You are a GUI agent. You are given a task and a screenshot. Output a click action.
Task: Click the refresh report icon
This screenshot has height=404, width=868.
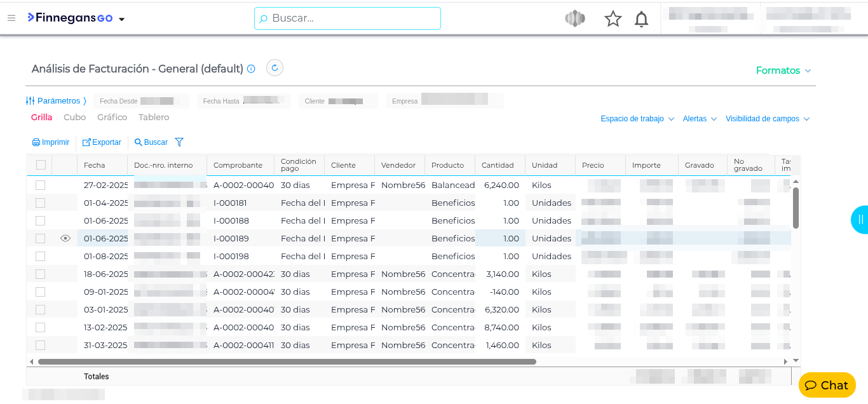click(x=275, y=68)
